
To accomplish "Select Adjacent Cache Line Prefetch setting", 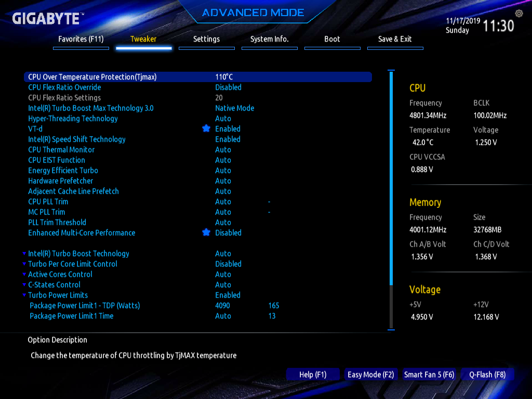I will click(73, 191).
